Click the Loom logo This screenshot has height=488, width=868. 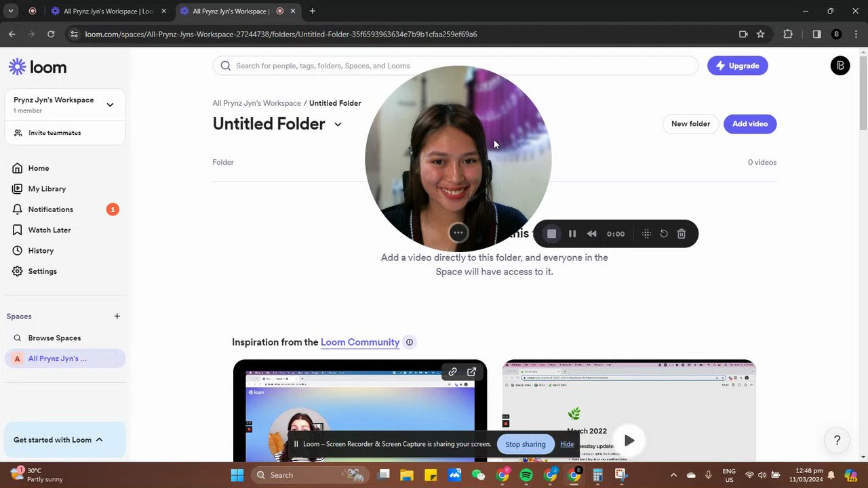pos(37,67)
